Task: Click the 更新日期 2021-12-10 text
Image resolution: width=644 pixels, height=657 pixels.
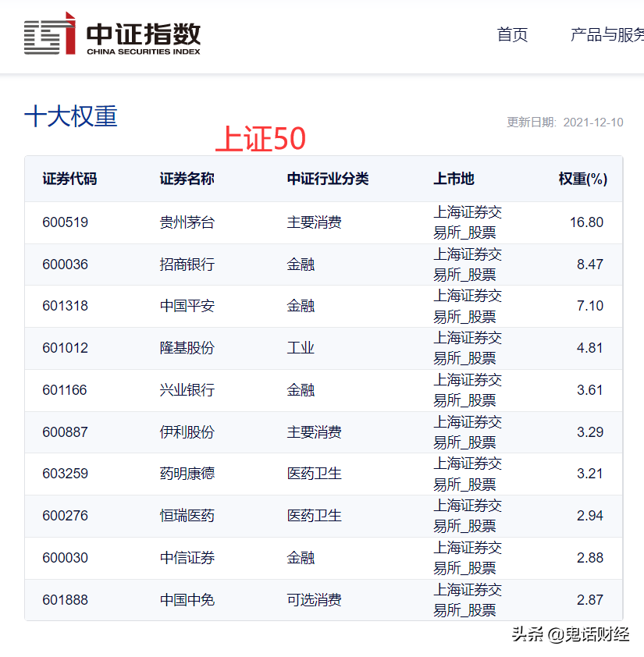Action: point(564,123)
